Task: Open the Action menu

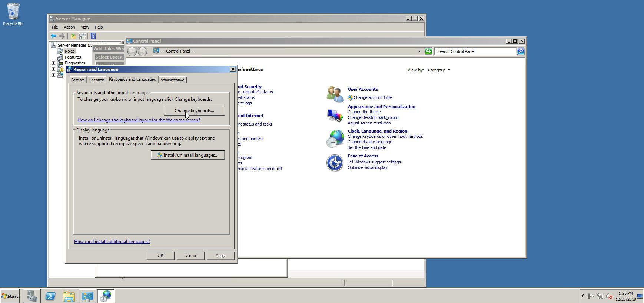Action: point(69,27)
